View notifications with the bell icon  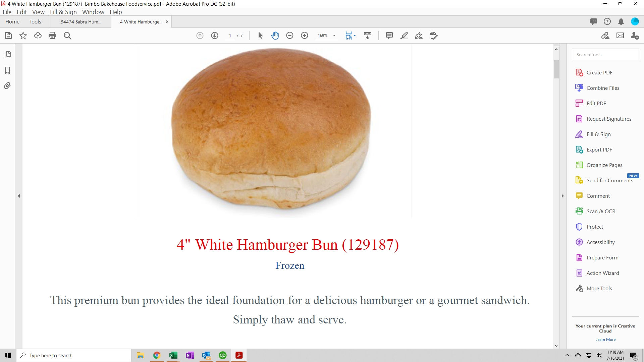click(621, 22)
